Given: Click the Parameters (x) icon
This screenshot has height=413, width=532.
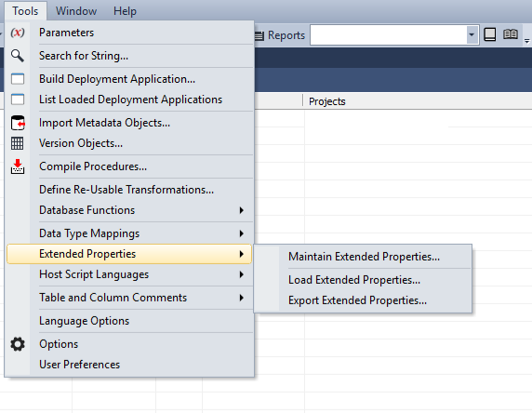Looking at the screenshot, I should pos(18,33).
